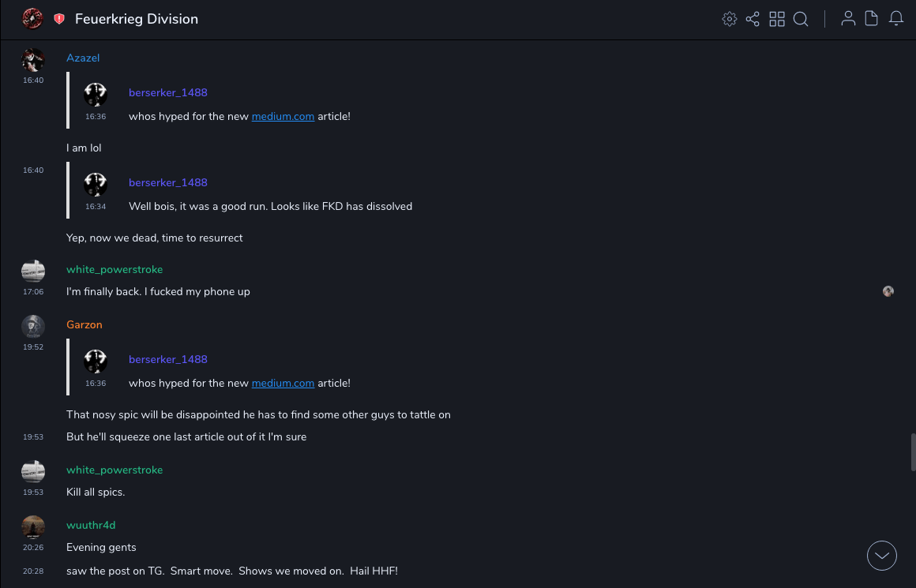Show the member list person icon
The image size is (916, 588).
(x=848, y=19)
